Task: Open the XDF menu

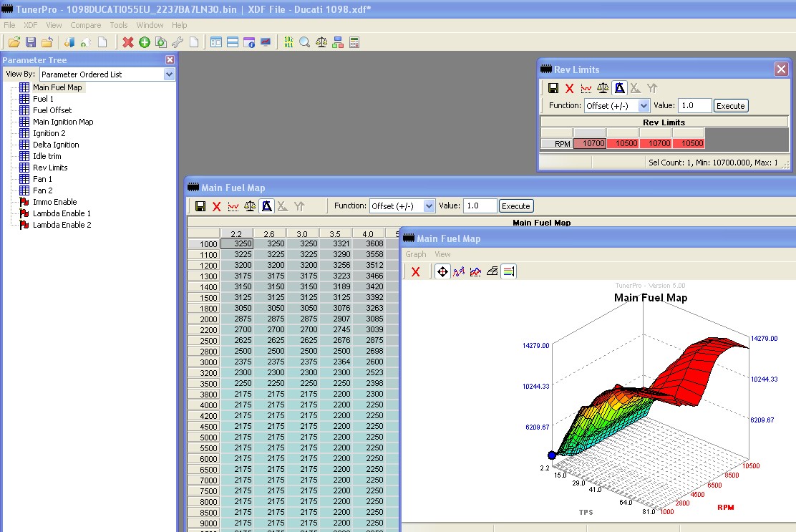Action: click(31, 25)
